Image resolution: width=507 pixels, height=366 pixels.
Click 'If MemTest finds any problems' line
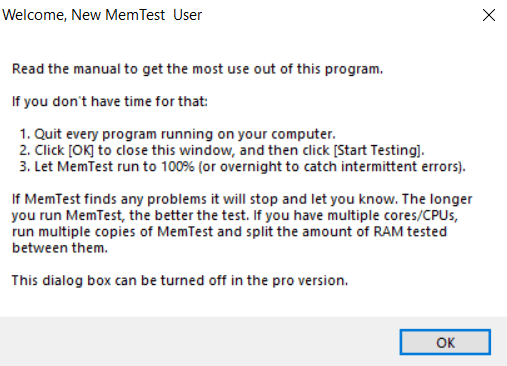pyautogui.click(x=242, y=199)
